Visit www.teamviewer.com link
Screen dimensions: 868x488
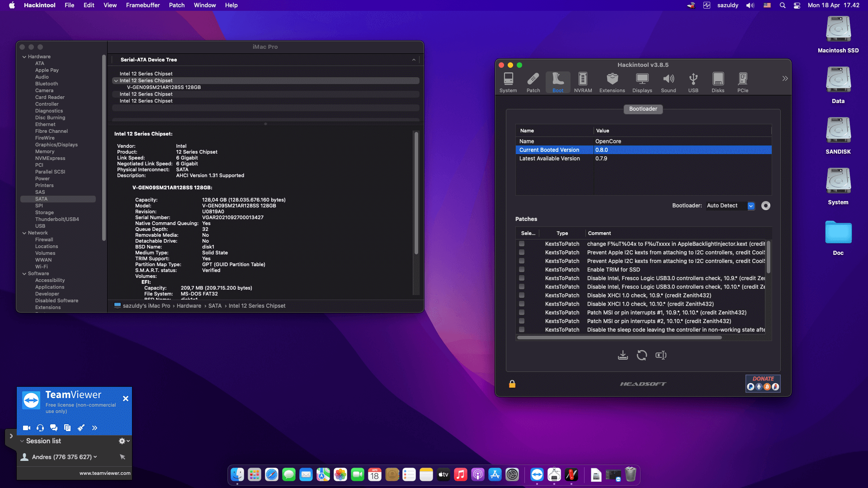pos(105,473)
